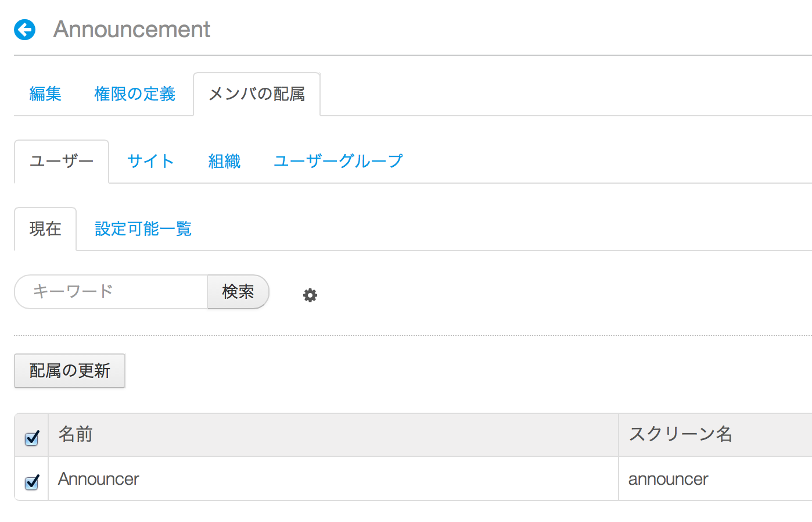Viewport: 812px width, 522px height.
Task: Open the 権限の定義 tab
Action: tap(135, 94)
